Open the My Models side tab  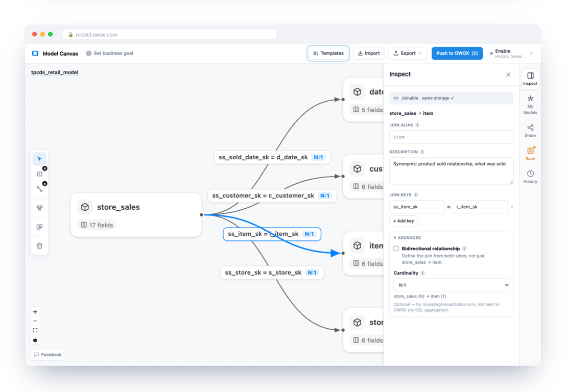tap(530, 105)
